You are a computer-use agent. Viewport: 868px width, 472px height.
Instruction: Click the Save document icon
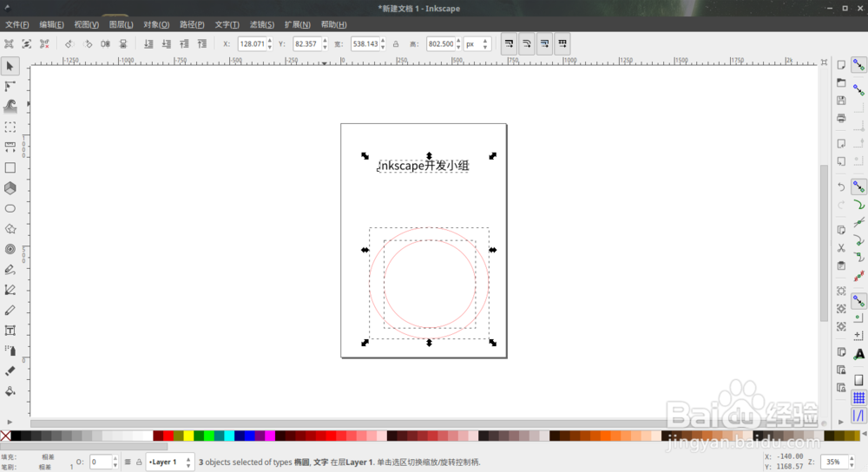841,101
